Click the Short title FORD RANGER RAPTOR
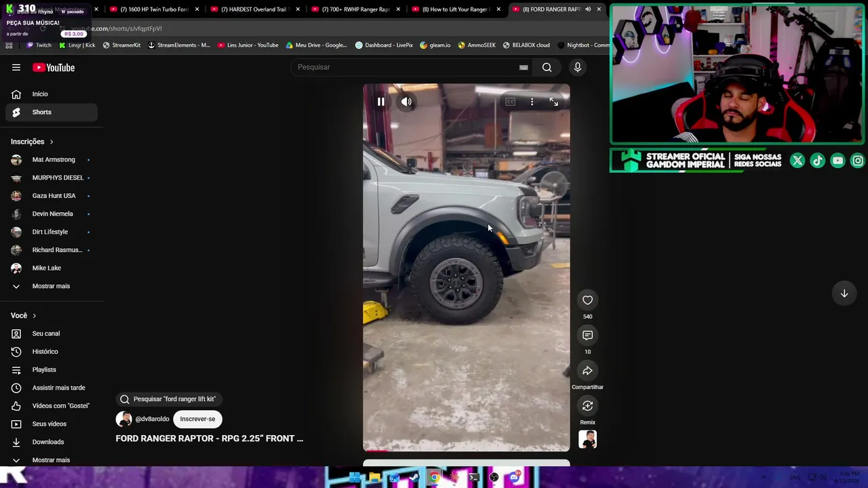Viewport: 868px width, 488px height. 210,439
